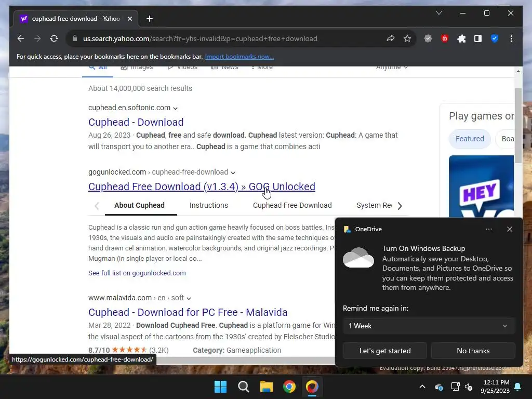This screenshot has width=532, height=399.
Task: Open OneDrive notification options ellipsis
Action: point(488,229)
